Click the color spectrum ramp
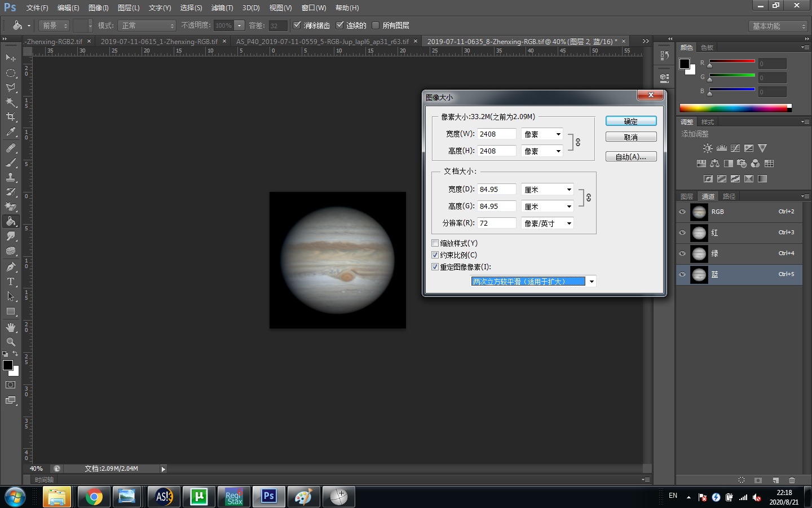The width and height of the screenshot is (812, 508). point(733,108)
